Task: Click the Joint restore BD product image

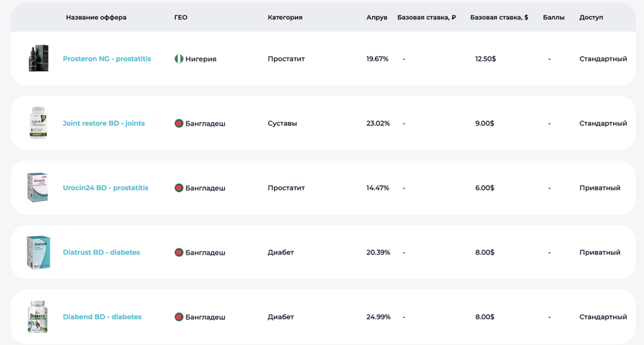Action: click(38, 123)
